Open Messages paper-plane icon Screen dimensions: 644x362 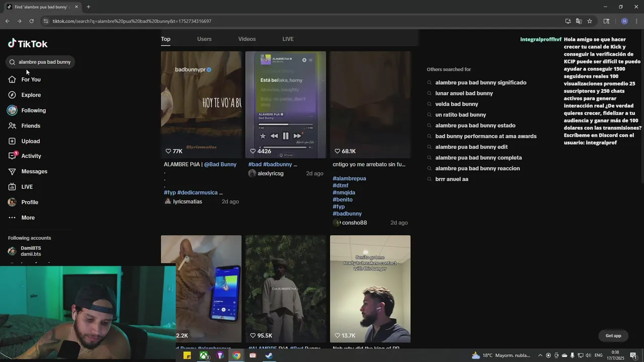pyautogui.click(x=12, y=171)
